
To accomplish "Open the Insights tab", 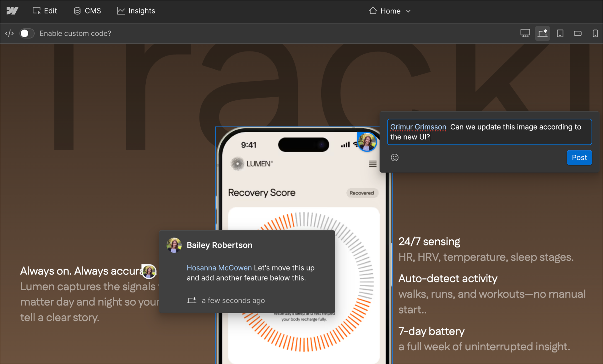I will 136,11.
